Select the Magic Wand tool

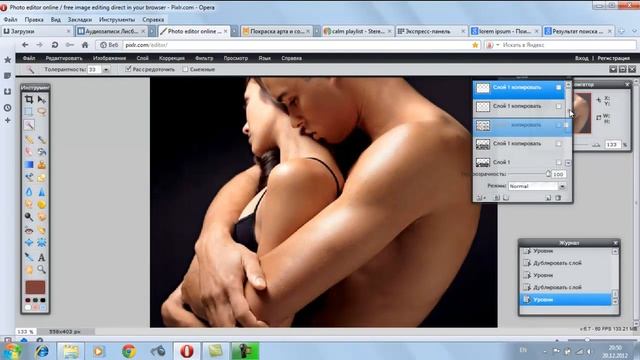[x=29, y=125]
